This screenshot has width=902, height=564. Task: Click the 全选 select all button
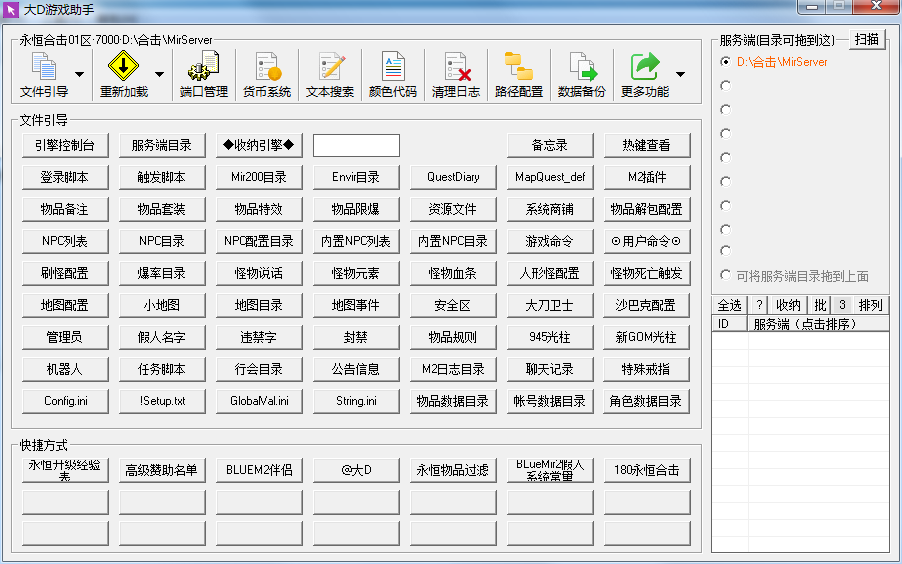tap(729, 305)
